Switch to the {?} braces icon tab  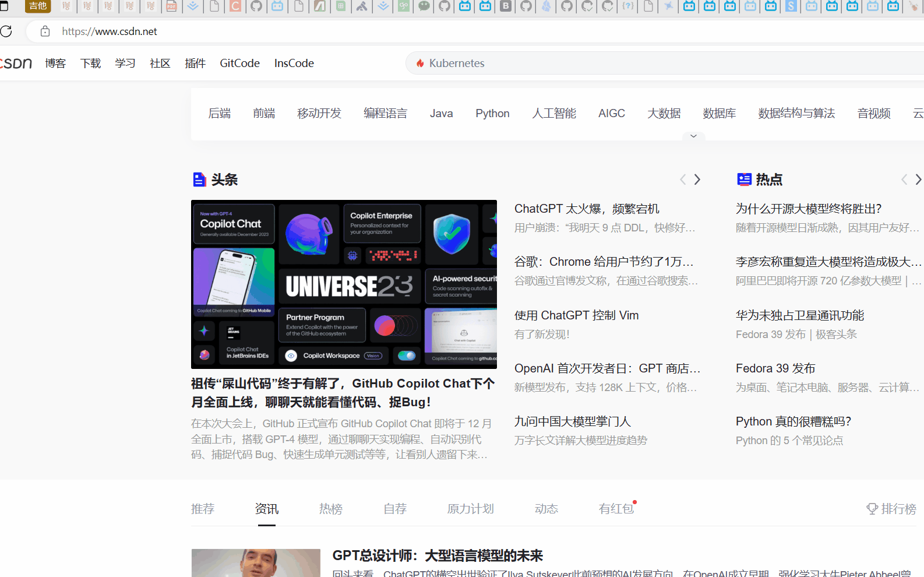click(x=628, y=6)
